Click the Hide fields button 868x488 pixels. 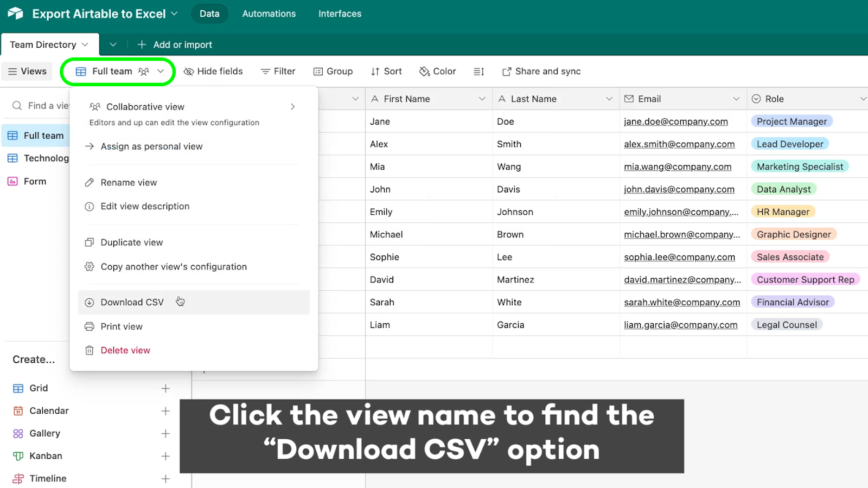point(213,71)
